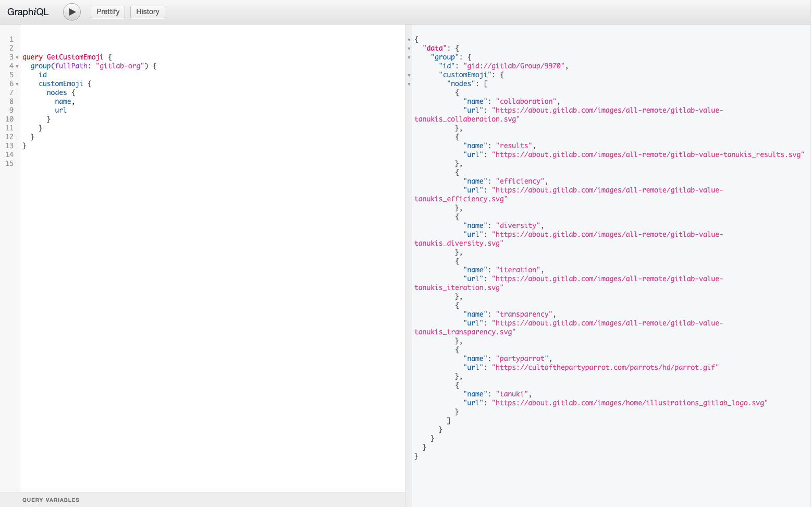Collapse the group selection fold arrow on line 4

point(18,66)
